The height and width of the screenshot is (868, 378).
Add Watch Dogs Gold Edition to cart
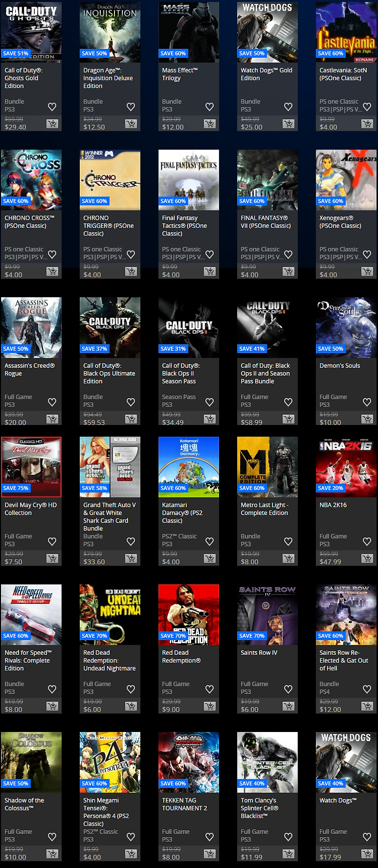click(289, 124)
